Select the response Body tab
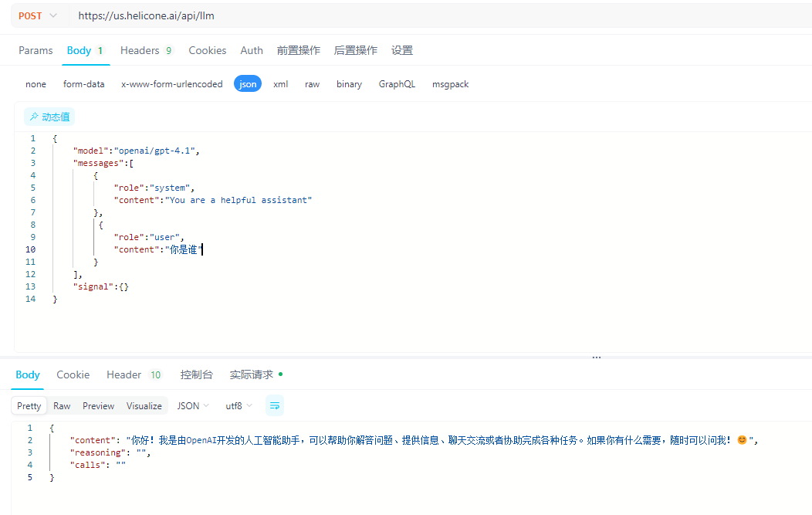The image size is (812, 515). 28,374
